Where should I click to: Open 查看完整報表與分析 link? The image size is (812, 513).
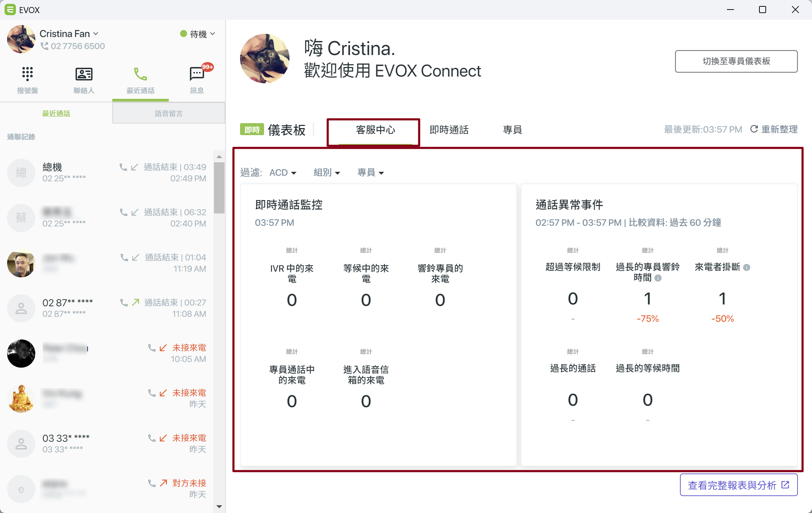pos(739,485)
